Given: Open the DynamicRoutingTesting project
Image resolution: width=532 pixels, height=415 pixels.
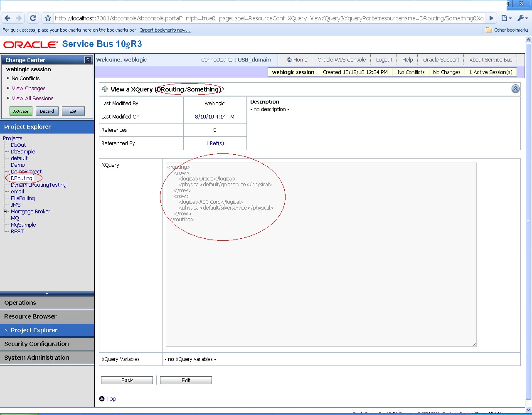Looking at the screenshot, I should (39, 185).
